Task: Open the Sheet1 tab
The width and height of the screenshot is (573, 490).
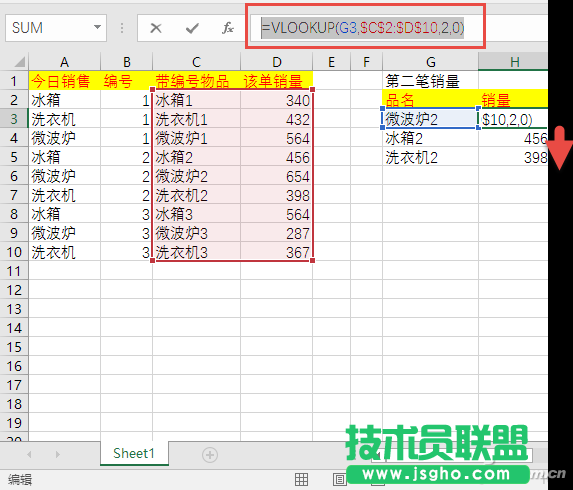Action: tap(134, 453)
